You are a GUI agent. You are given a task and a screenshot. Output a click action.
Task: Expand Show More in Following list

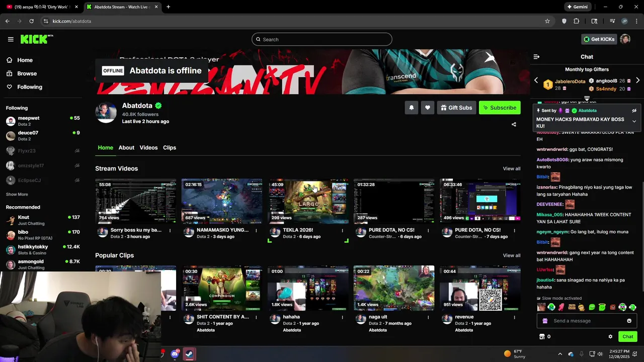tap(17, 194)
